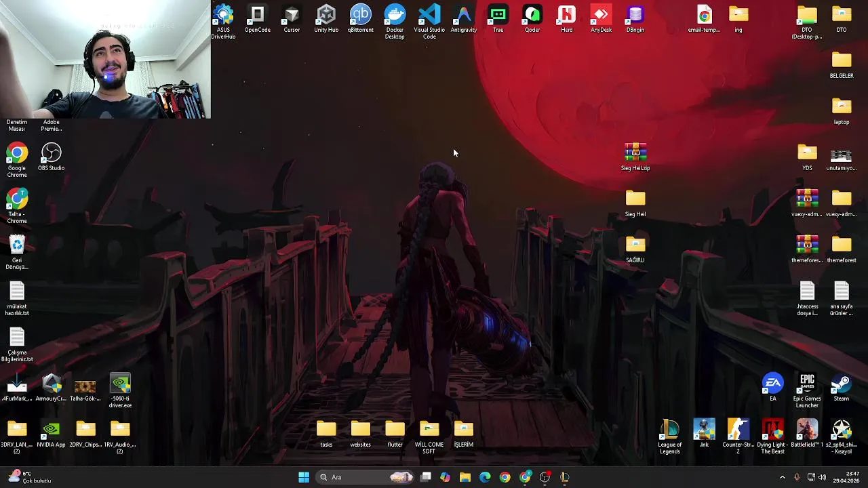Screen dimensions: 868x488
Task: Select Çalışma Bilgileriniz.txt file
Action: tap(17, 345)
